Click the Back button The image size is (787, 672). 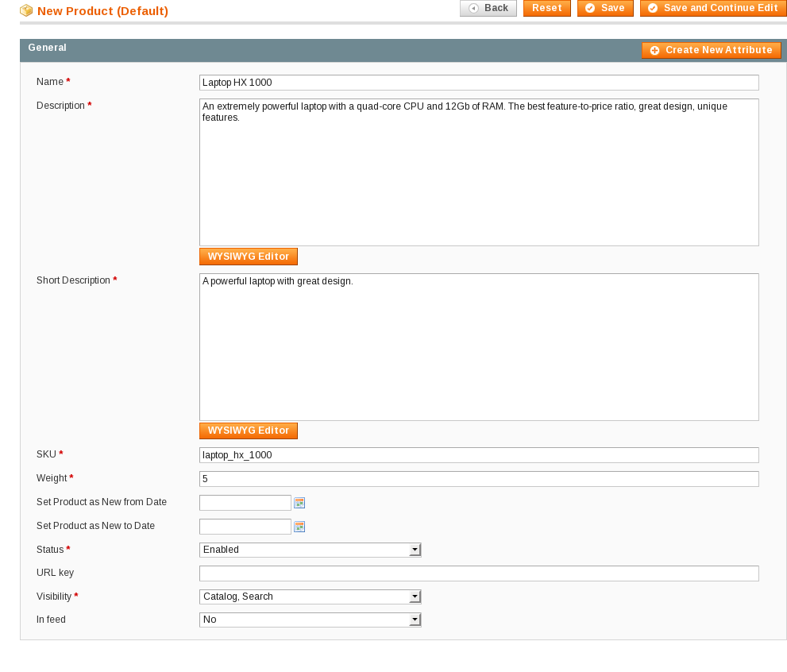[x=488, y=8]
